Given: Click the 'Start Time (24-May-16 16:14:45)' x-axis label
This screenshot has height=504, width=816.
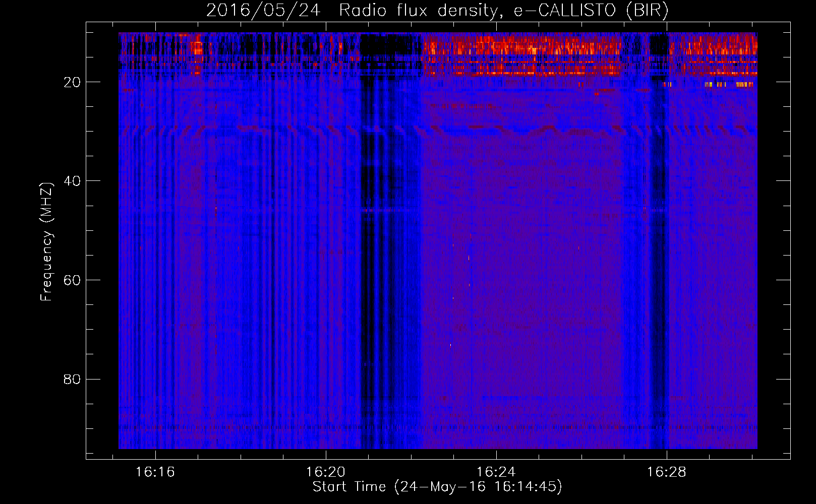Looking at the screenshot, I should click(x=437, y=487).
